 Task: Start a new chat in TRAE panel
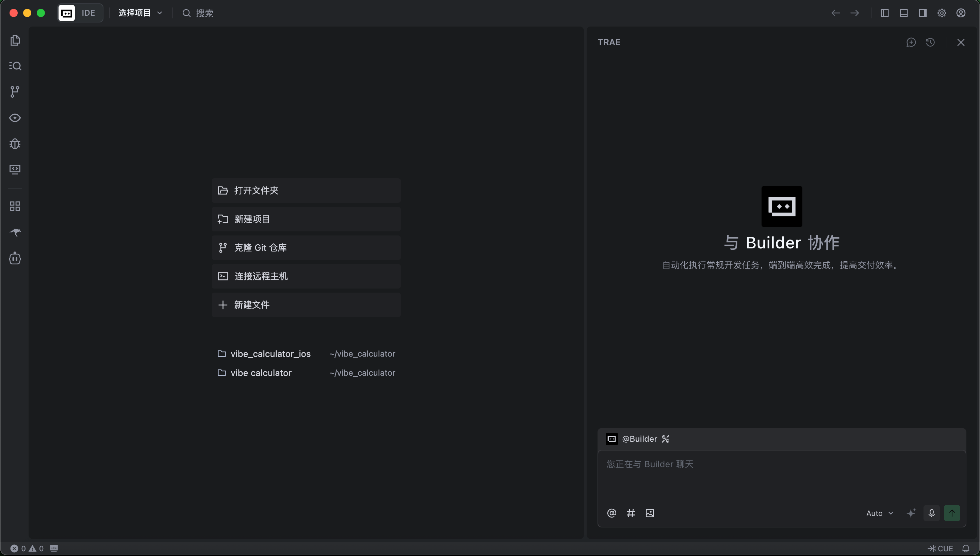click(x=911, y=42)
